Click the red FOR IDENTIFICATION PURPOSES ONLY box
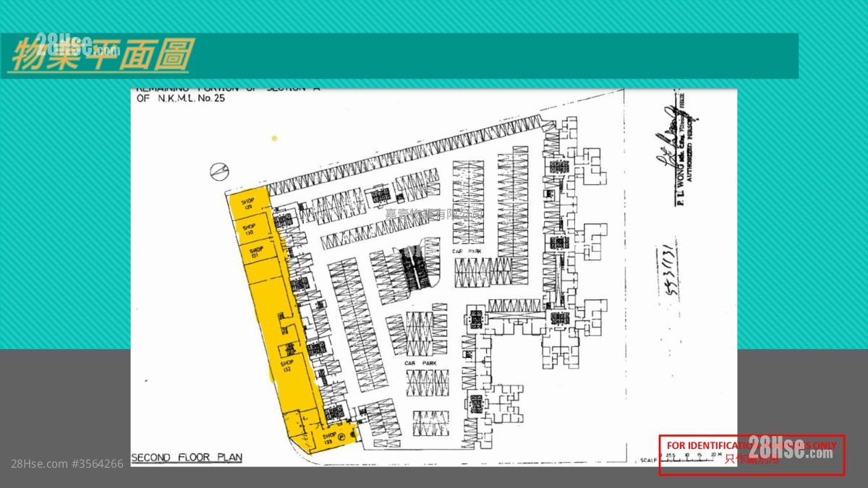 point(751,454)
